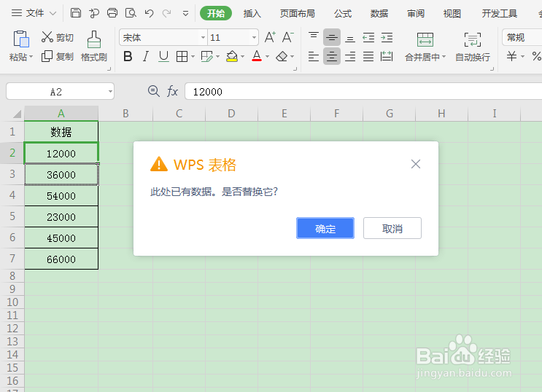Open the 公式 tab

coord(343,13)
